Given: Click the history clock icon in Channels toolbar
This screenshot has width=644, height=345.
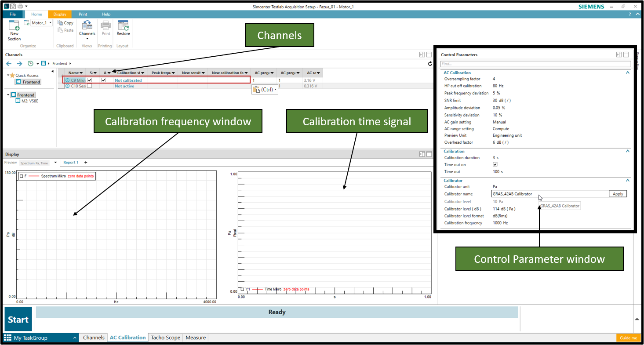Looking at the screenshot, I should click(x=31, y=64).
